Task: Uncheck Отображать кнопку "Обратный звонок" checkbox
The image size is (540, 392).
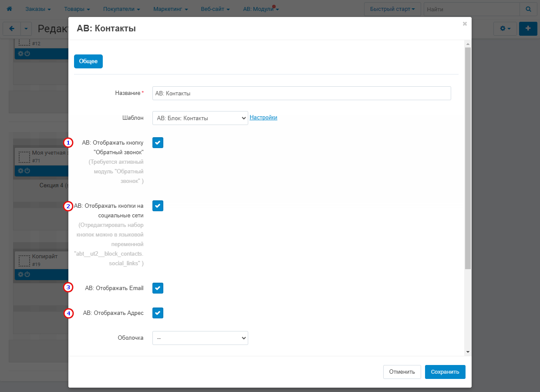Action: [158, 142]
